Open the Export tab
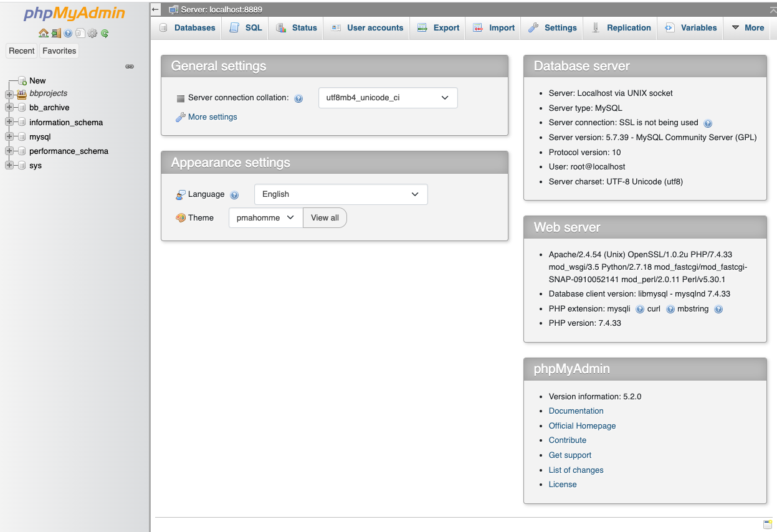This screenshot has height=532, width=777. coord(438,28)
